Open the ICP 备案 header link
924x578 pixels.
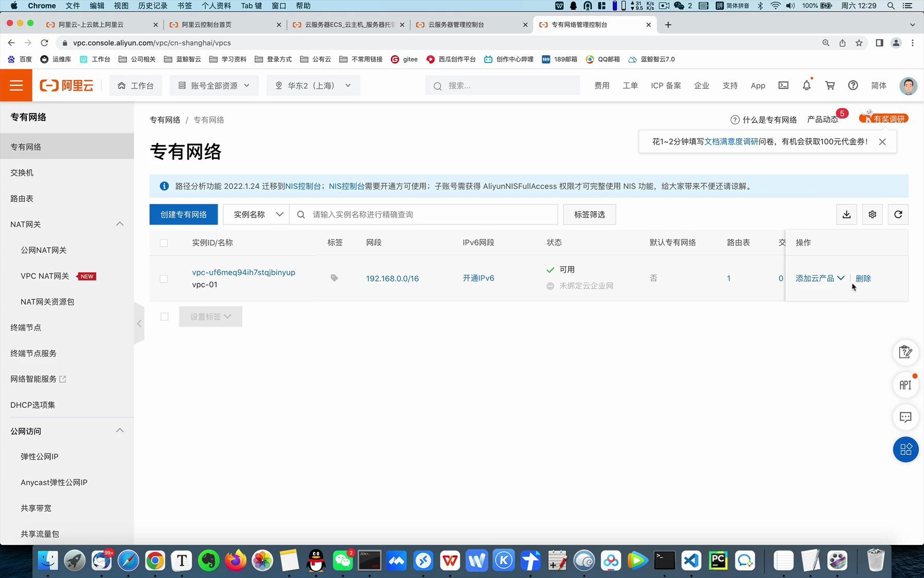coord(666,86)
